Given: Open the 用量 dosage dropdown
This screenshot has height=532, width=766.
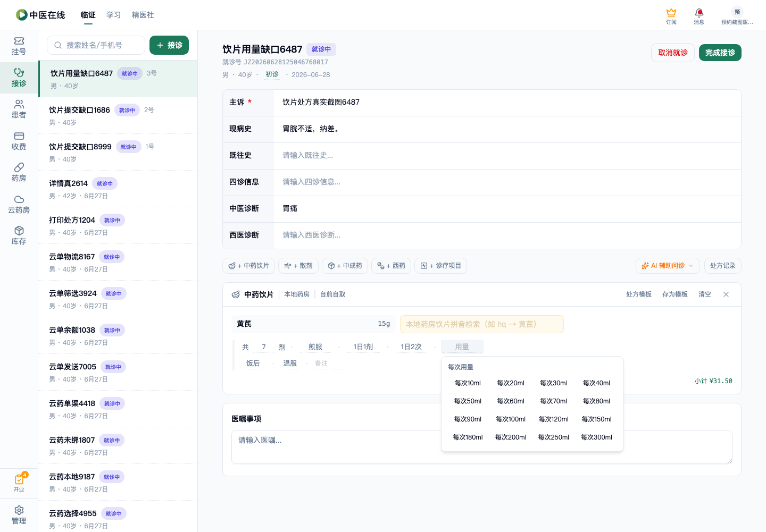Looking at the screenshot, I should coord(462,347).
